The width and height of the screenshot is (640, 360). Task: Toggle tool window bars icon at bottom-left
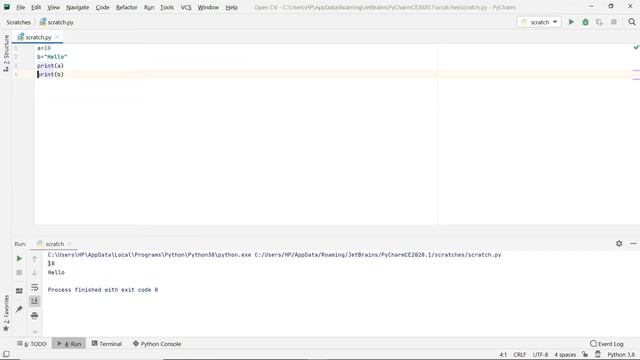click(x=6, y=354)
